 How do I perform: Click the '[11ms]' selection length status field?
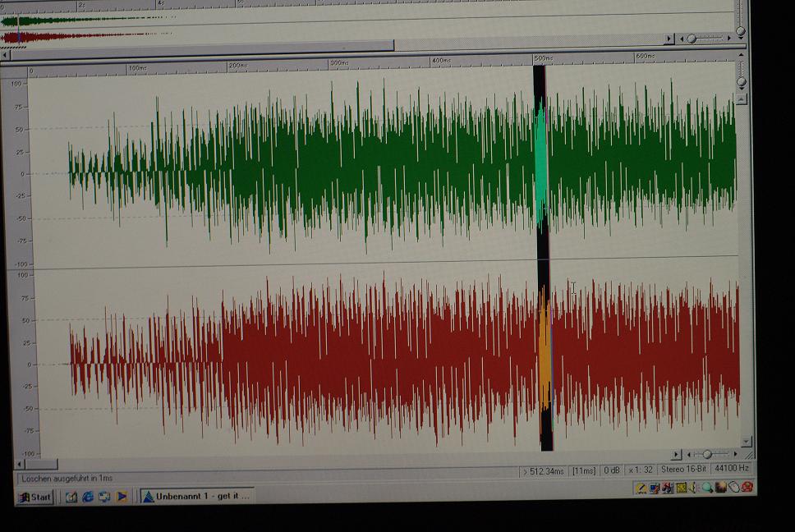584,470
